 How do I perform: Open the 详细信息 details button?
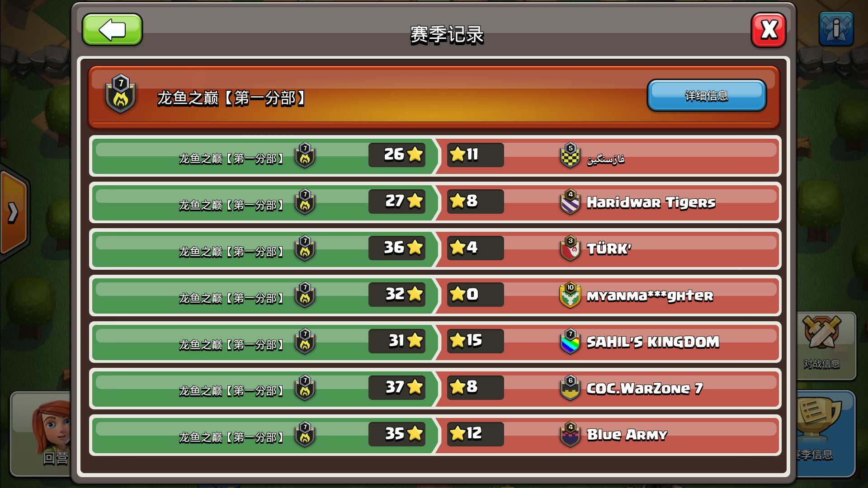click(x=707, y=95)
